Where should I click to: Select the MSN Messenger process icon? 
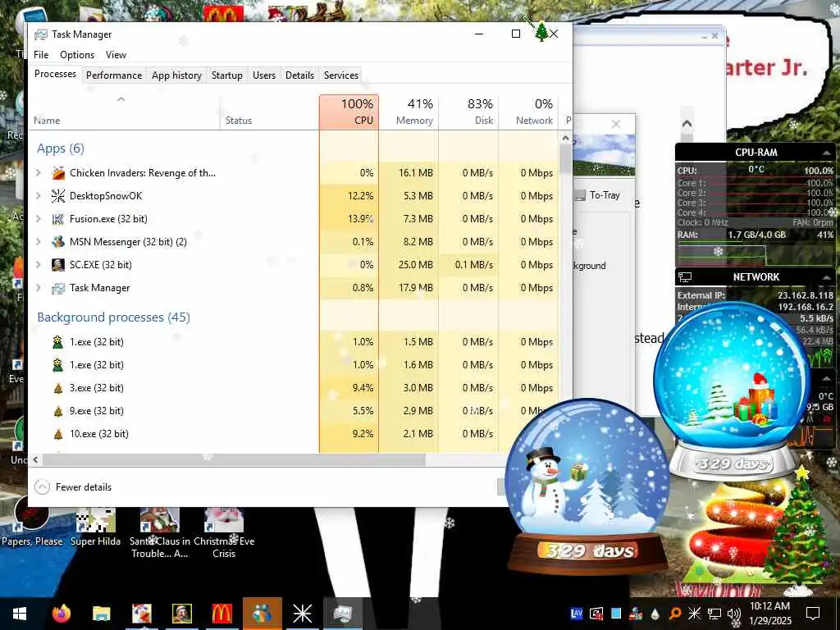tap(58, 242)
